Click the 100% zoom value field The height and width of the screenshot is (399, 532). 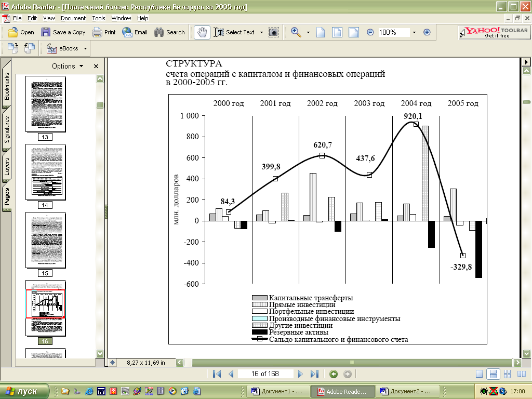pyautogui.click(x=393, y=32)
